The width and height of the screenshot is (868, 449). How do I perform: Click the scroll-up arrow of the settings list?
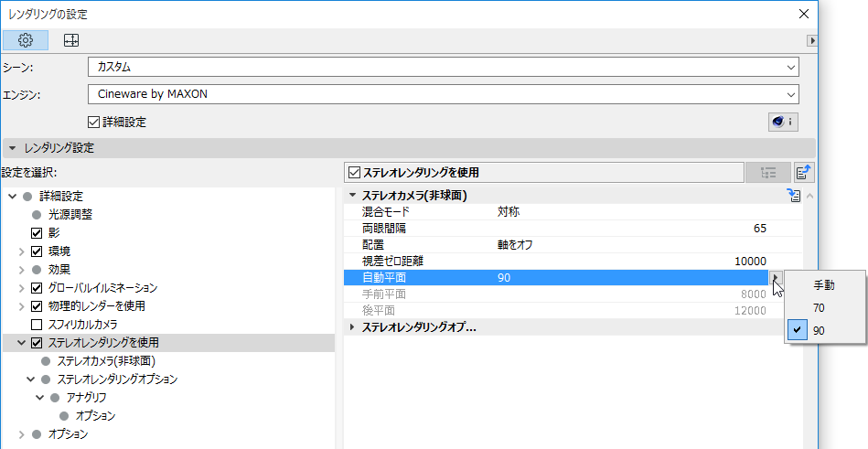click(x=809, y=196)
